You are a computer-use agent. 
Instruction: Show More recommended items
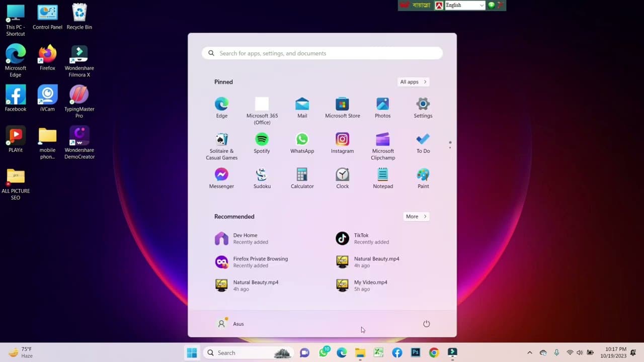tap(416, 217)
